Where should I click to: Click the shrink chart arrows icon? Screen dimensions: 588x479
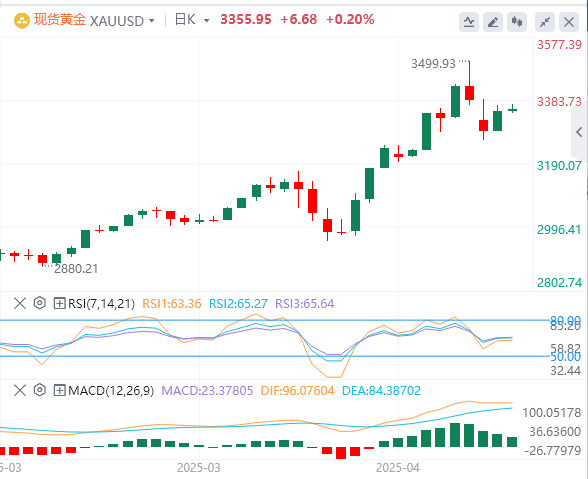[x=545, y=22]
